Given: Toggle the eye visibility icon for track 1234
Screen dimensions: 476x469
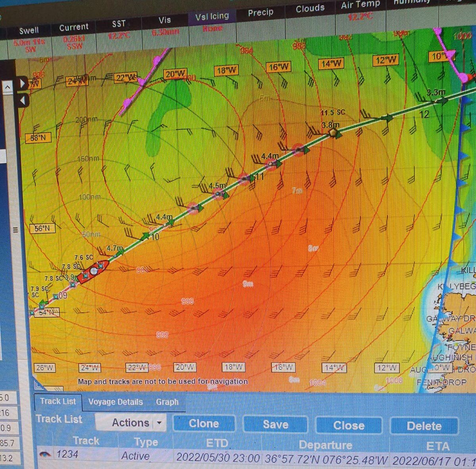Looking at the screenshot, I should pyautogui.click(x=45, y=454).
